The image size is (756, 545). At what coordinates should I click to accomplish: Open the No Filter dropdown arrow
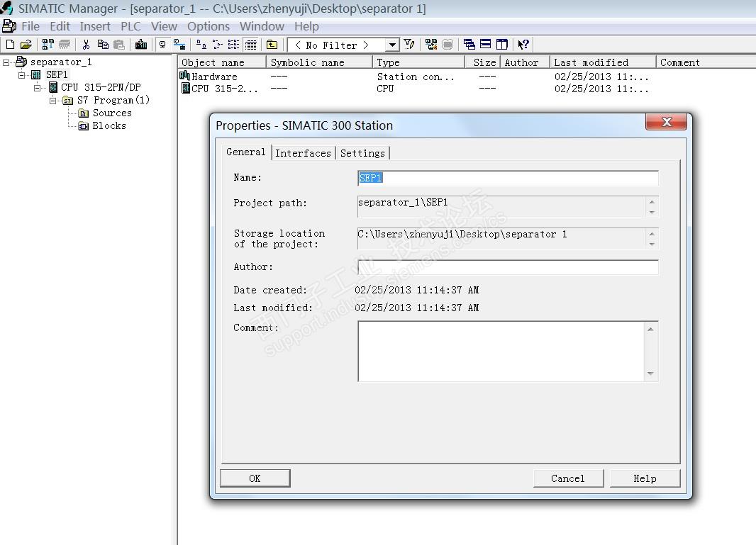(x=392, y=45)
